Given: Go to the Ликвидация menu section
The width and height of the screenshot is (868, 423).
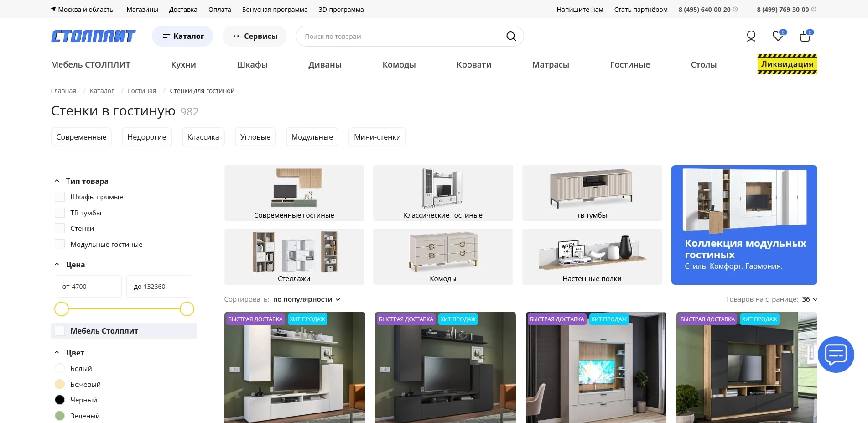Looking at the screenshot, I should tap(787, 64).
